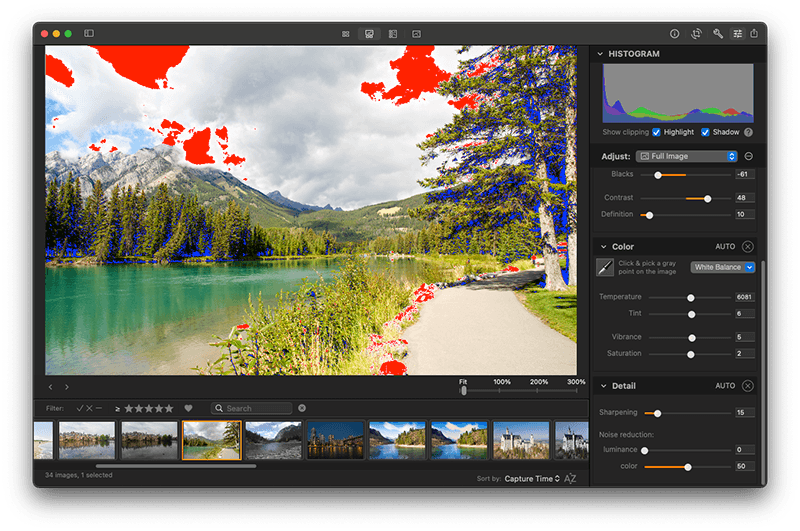The height and width of the screenshot is (531, 800).
Task: Clear the filter search field
Action: tap(302, 408)
